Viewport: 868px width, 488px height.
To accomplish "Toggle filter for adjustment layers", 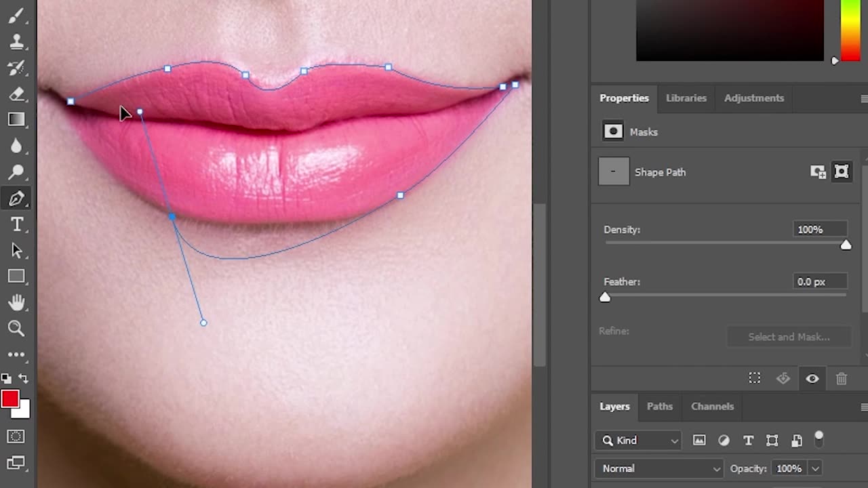I will coord(724,441).
